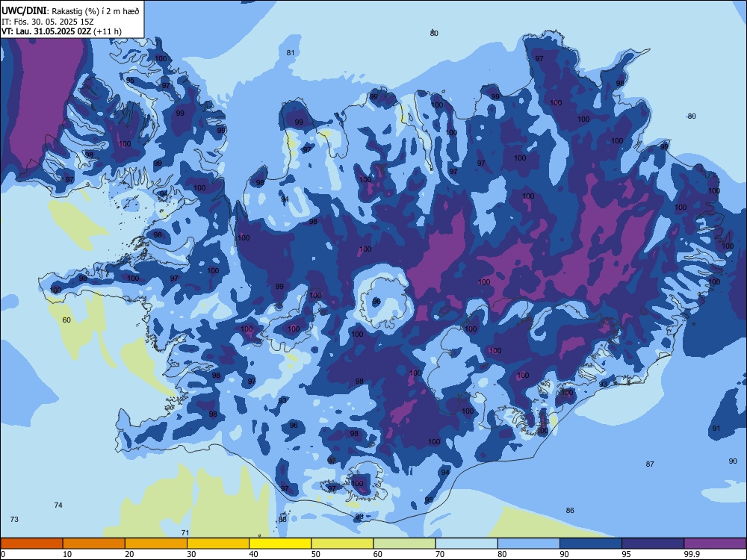Click the "87" value over the southeast sea
747x560 pixels.
(x=650, y=464)
